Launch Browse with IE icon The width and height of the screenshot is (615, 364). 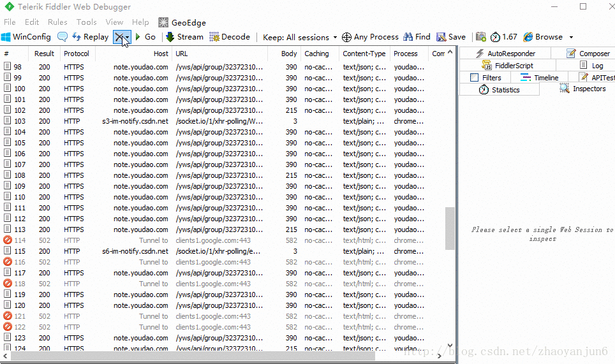point(528,37)
